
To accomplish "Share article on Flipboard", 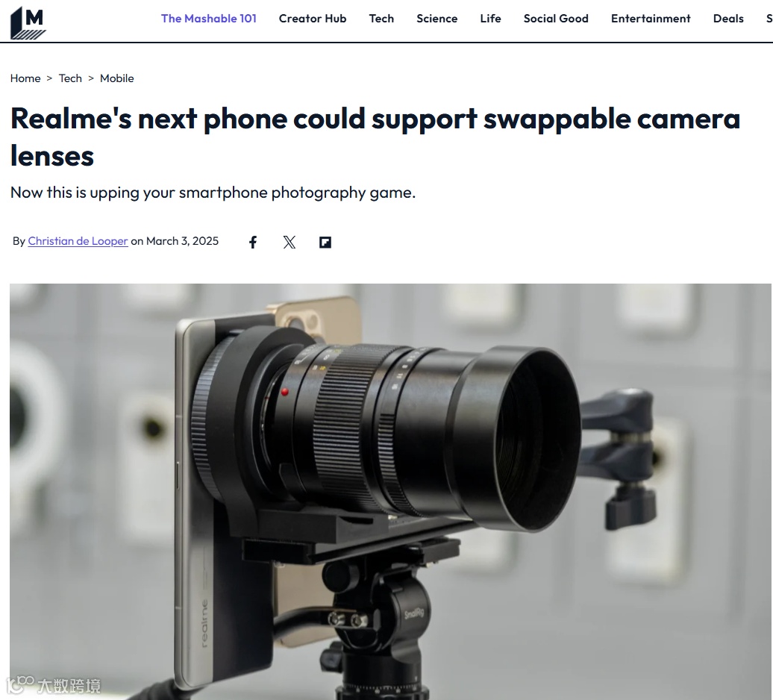I will click(325, 242).
